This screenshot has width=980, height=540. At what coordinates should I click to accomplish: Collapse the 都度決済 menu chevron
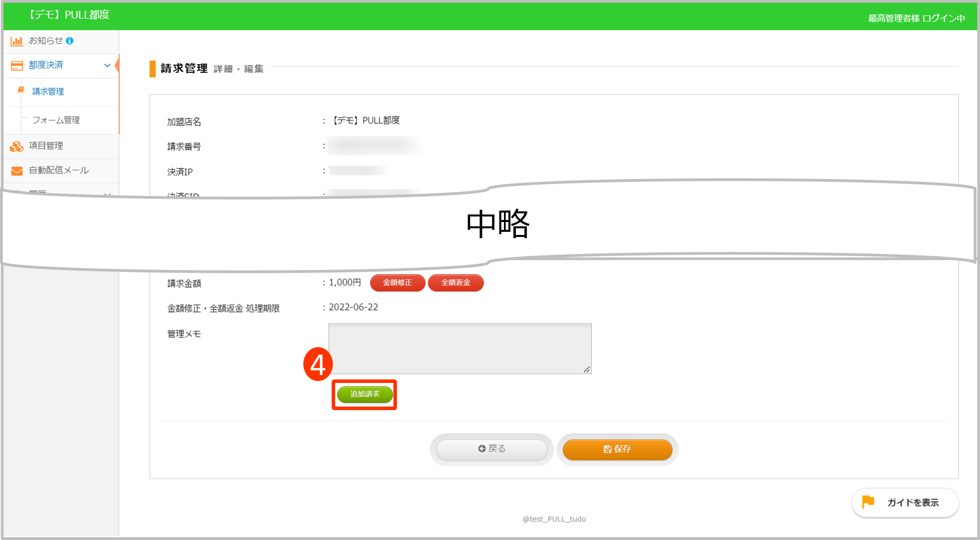[x=107, y=65]
